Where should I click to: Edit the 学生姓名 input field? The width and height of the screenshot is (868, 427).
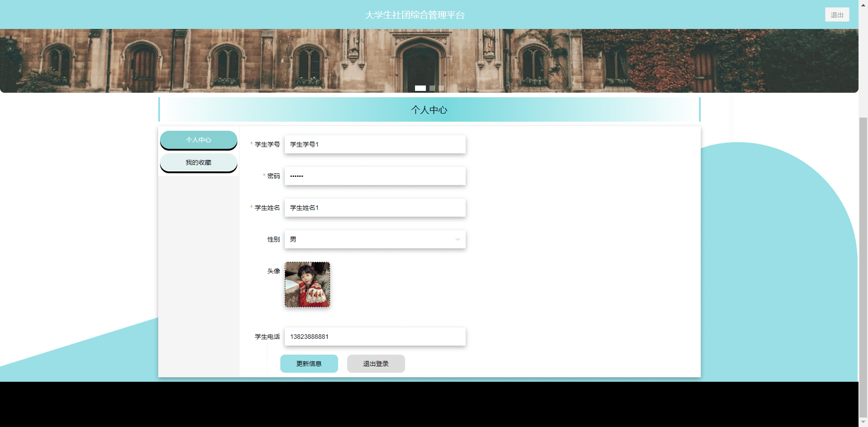(x=375, y=208)
